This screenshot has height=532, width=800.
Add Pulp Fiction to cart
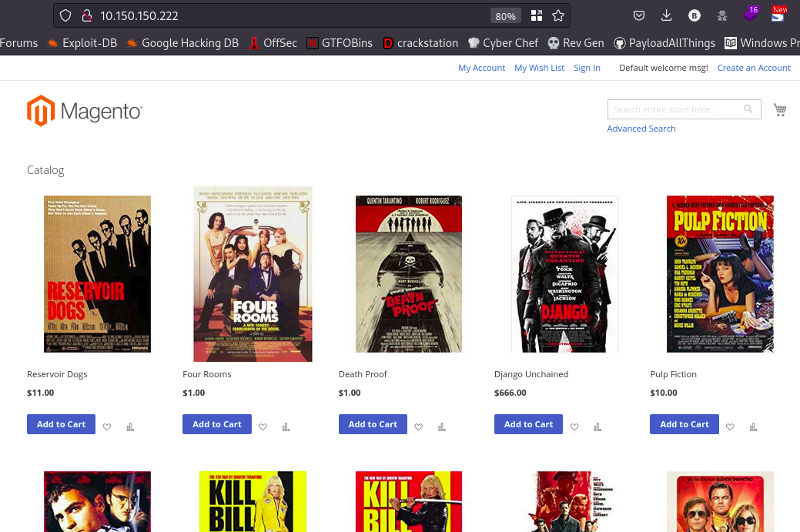click(685, 424)
